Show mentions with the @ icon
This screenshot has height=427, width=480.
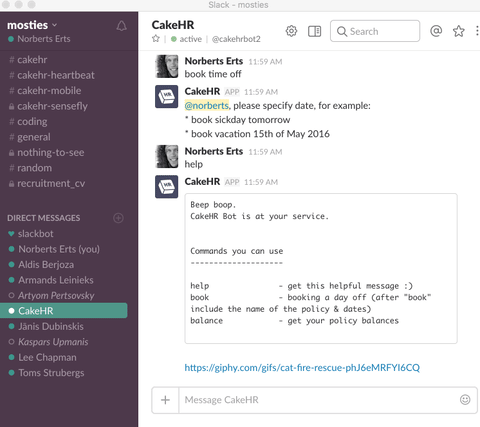click(x=436, y=31)
